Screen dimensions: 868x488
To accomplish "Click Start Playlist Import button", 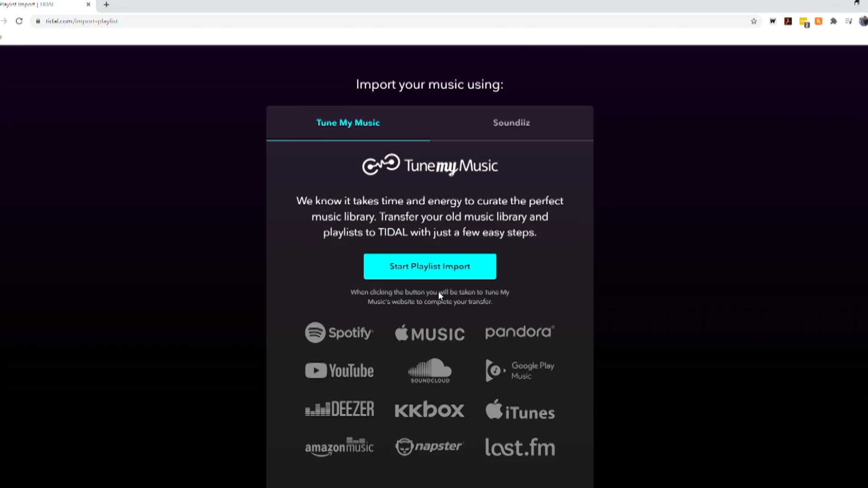I will point(430,266).
